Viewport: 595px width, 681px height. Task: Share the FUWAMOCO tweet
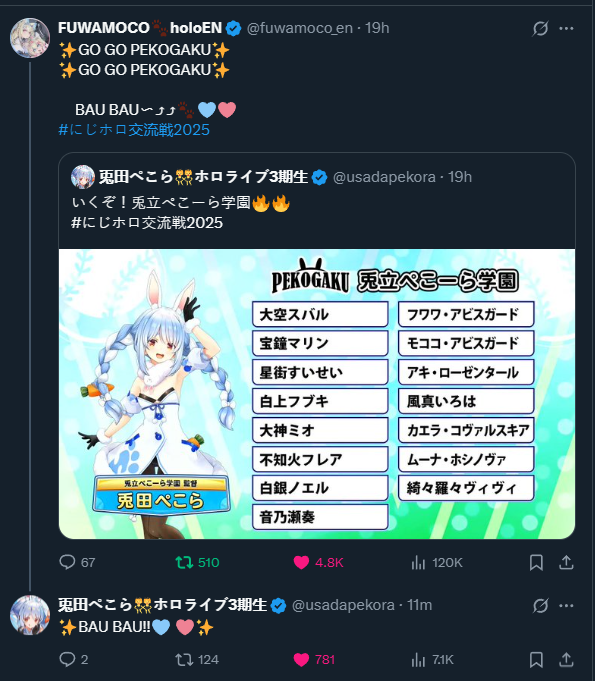pos(566,562)
